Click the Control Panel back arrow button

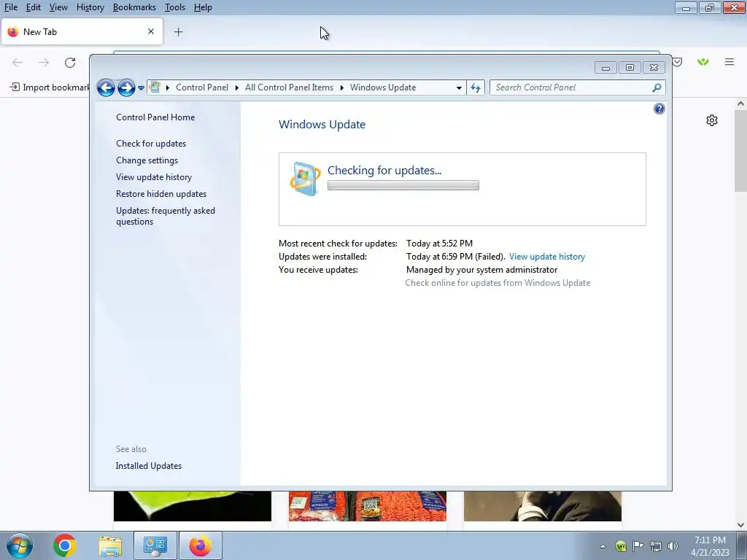coord(106,87)
